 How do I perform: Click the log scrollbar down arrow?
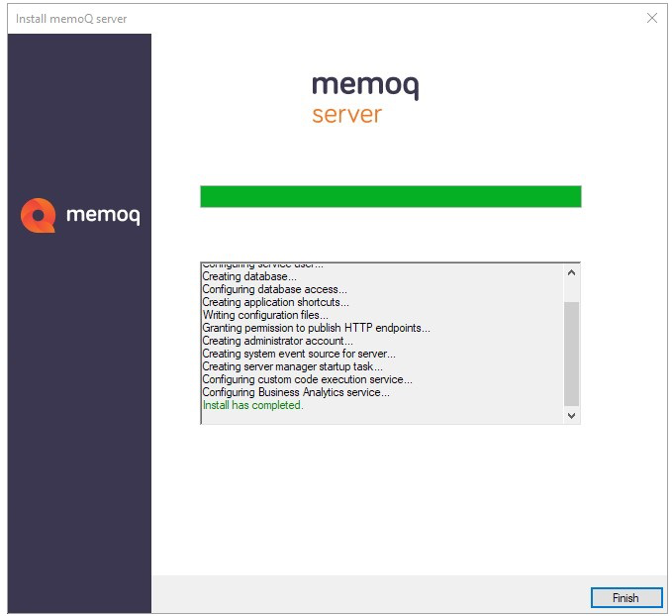(x=571, y=416)
